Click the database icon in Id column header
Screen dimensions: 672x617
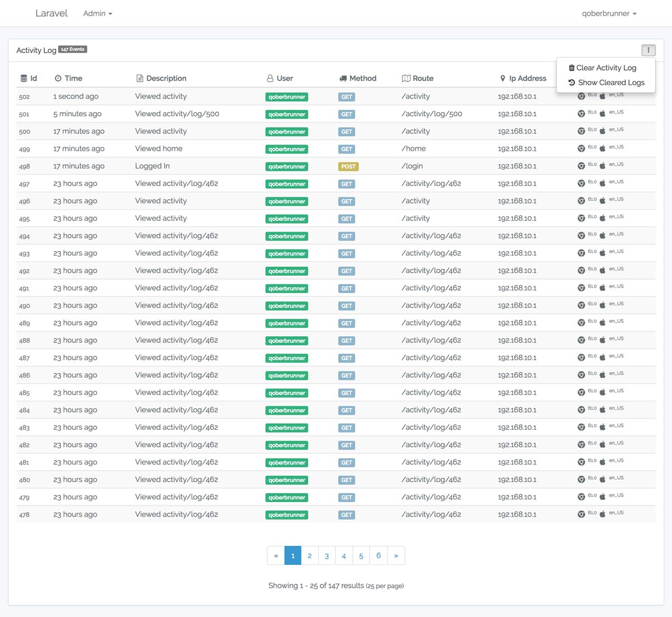(24, 78)
